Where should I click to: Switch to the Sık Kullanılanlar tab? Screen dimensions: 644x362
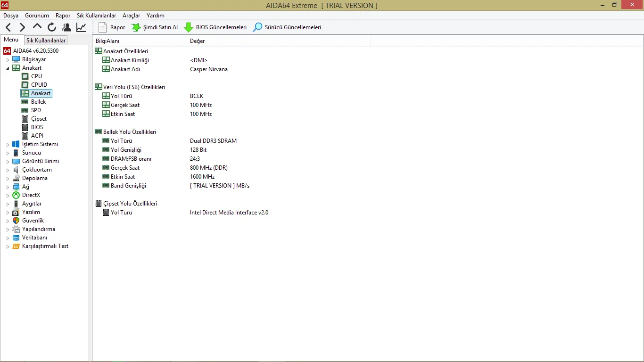[46, 41]
